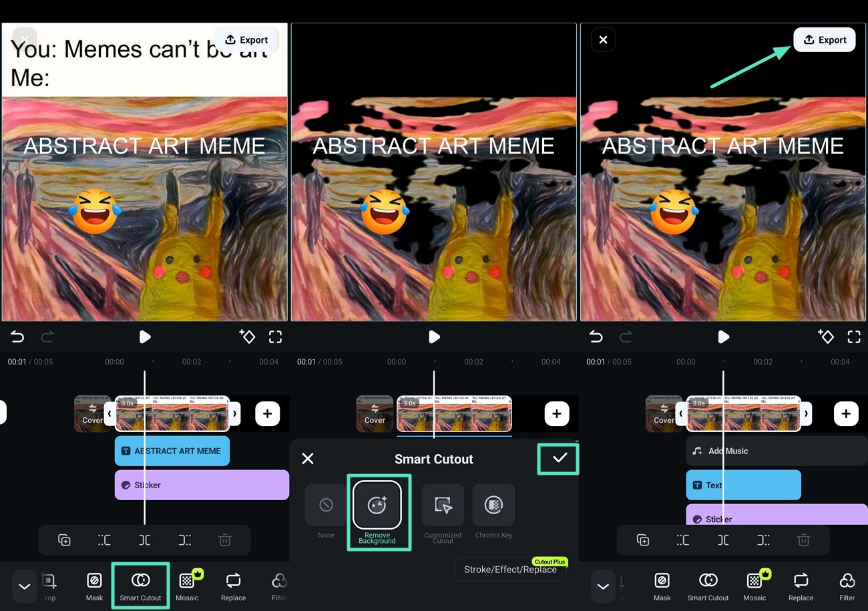Open the Mask tool on the left screen
This screenshot has height=611, width=868.
[94, 586]
